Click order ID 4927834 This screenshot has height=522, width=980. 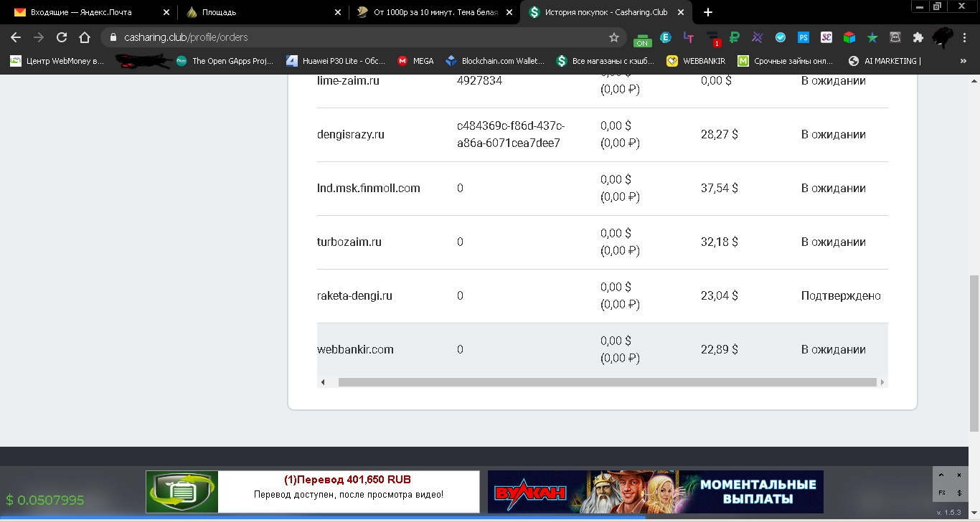[479, 81]
